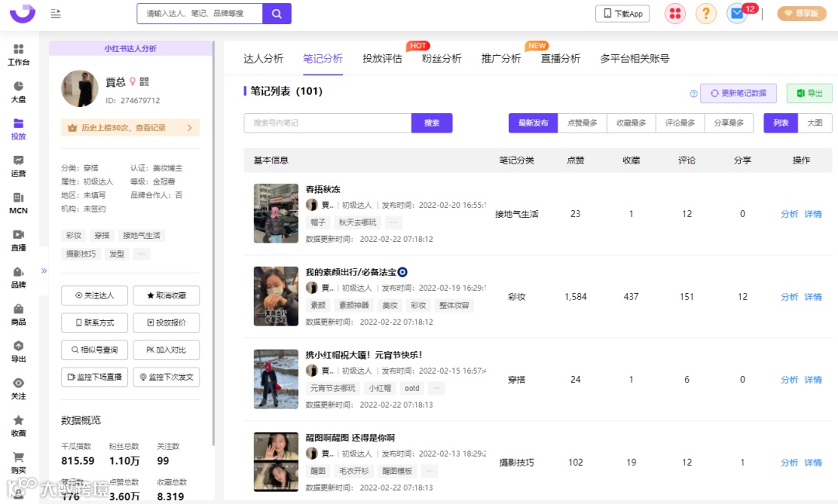Open the 导出 sidebar item
The width and height of the screenshot is (838, 504).
coord(18,352)
